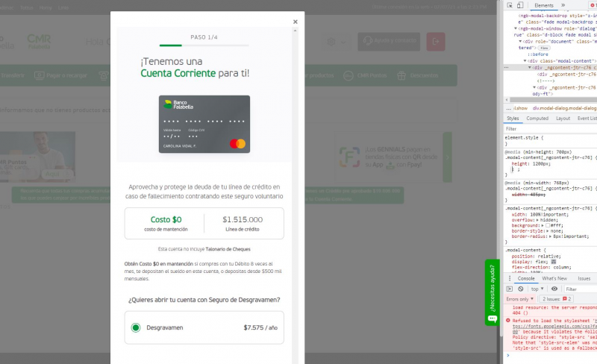
Task: Click the Banco Falabella card image
Action: [204, 124]
